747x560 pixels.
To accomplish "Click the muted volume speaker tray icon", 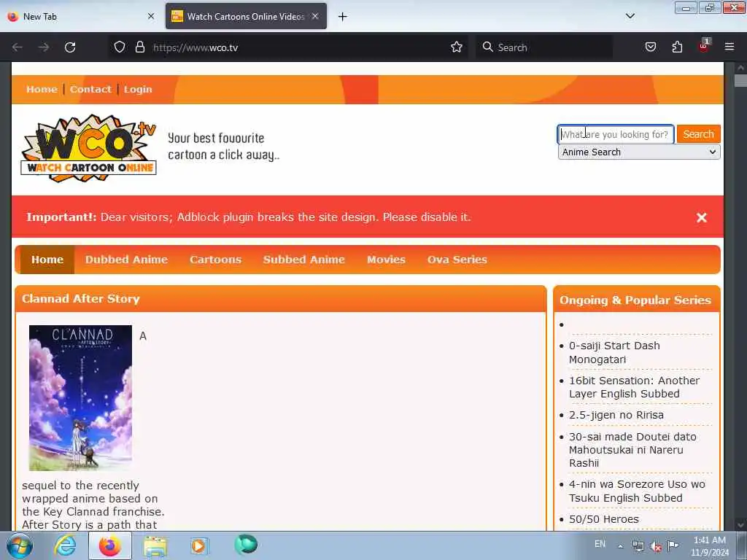I will 656,546.
